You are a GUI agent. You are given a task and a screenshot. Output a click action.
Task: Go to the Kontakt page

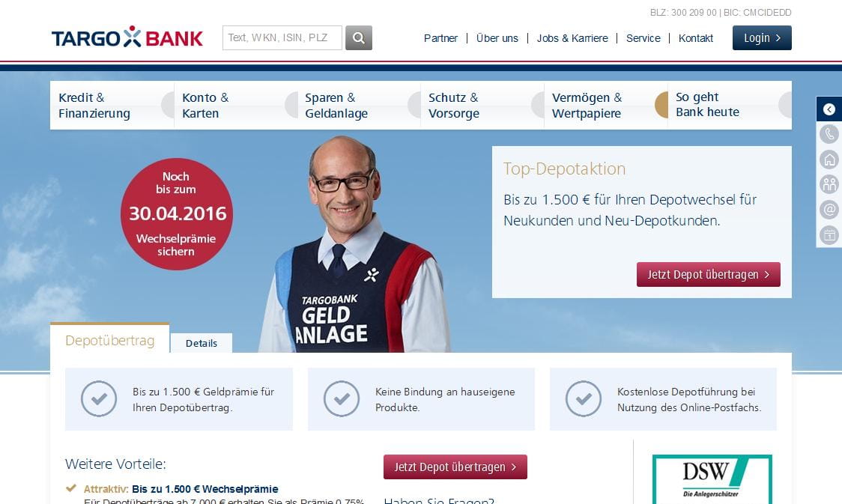coord(695,38)
